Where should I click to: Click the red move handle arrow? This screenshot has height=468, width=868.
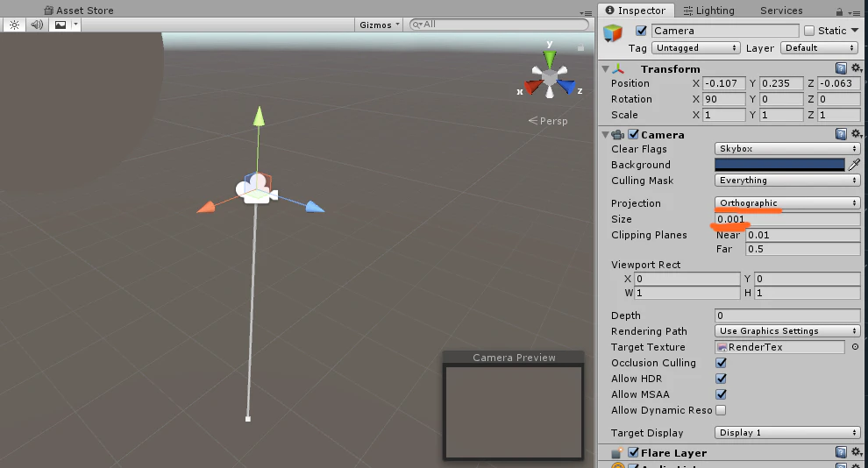(207, 207)
